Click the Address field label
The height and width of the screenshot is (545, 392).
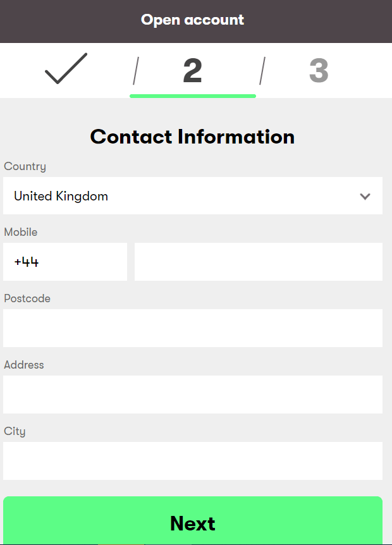(24, 365)
